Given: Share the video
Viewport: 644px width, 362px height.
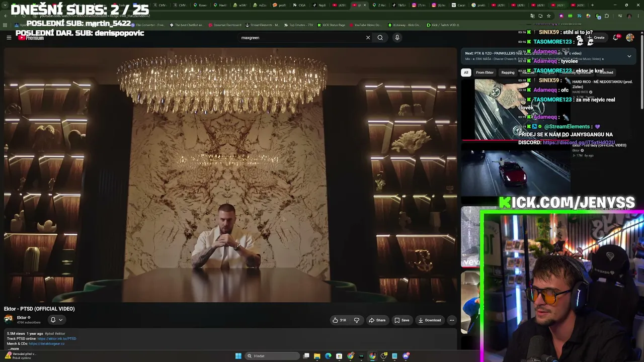Looking at the screenshot, I should tap(377, 320).
